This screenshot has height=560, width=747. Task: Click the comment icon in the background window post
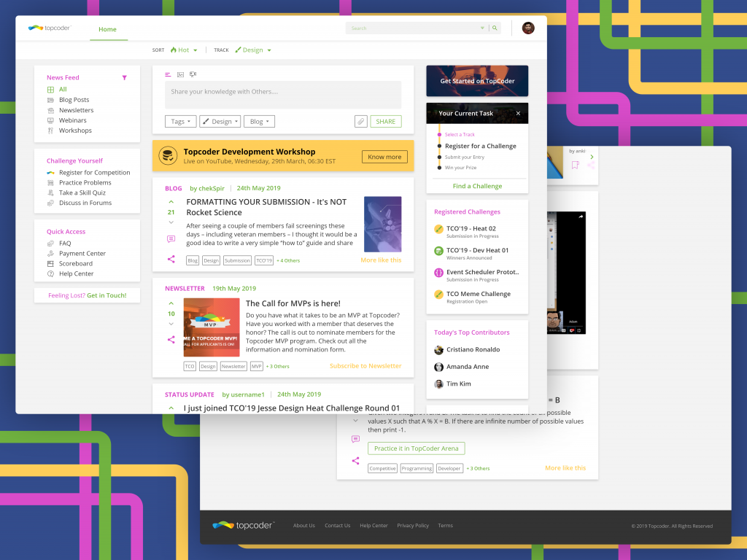tap(355, 439)
